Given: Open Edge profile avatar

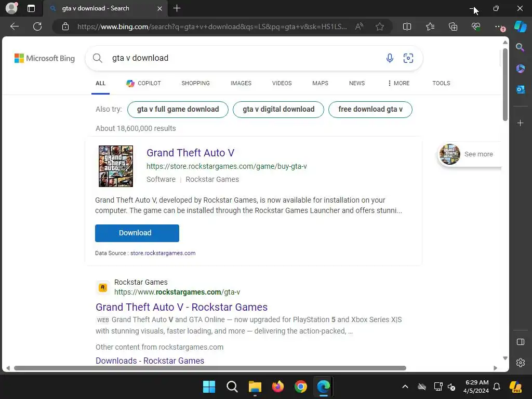Looking at the screenshot, I should tap(11, 8).
